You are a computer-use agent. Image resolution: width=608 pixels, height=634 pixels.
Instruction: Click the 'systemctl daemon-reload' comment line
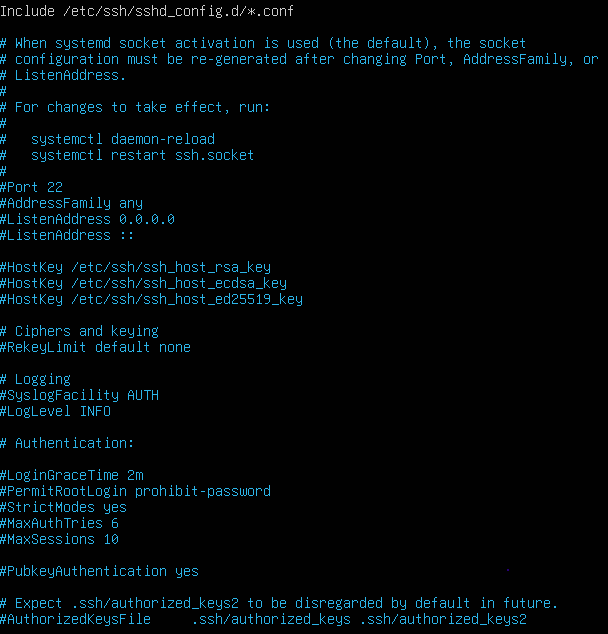coord(122,139)
